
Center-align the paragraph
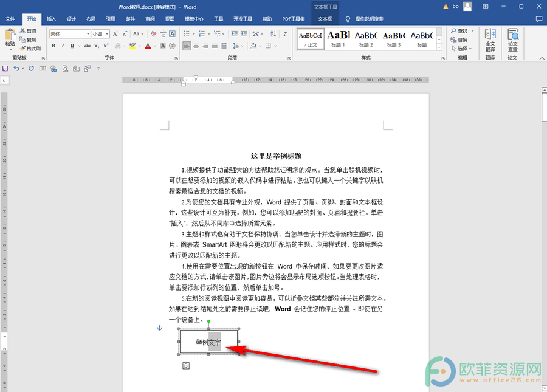(196, 46)
